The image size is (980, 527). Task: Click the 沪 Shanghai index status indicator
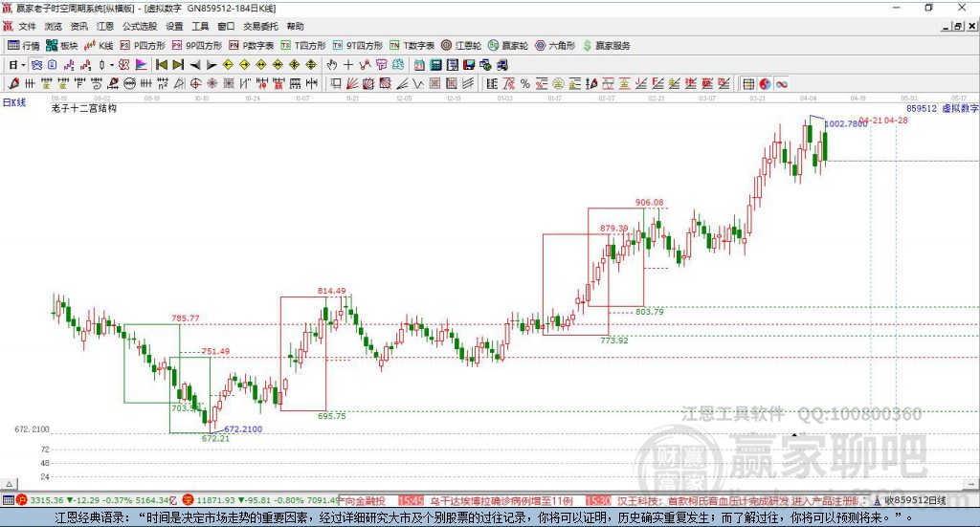coord(22,500)
